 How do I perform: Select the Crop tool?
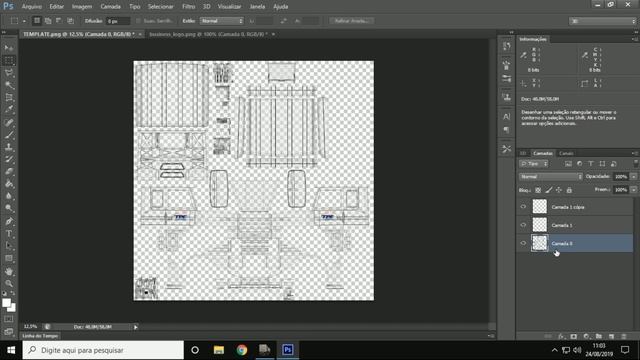click(9, 97)
